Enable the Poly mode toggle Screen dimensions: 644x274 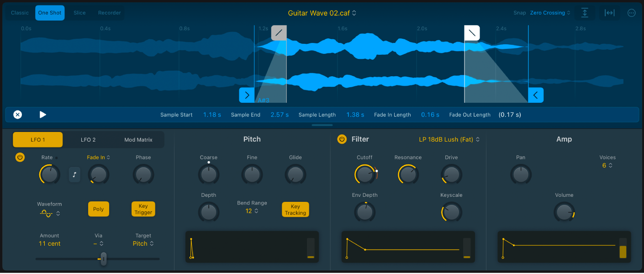click(x=99, y=209)
